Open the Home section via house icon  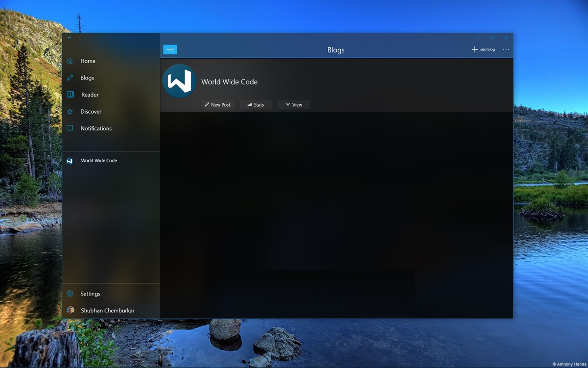pos(70,61)
